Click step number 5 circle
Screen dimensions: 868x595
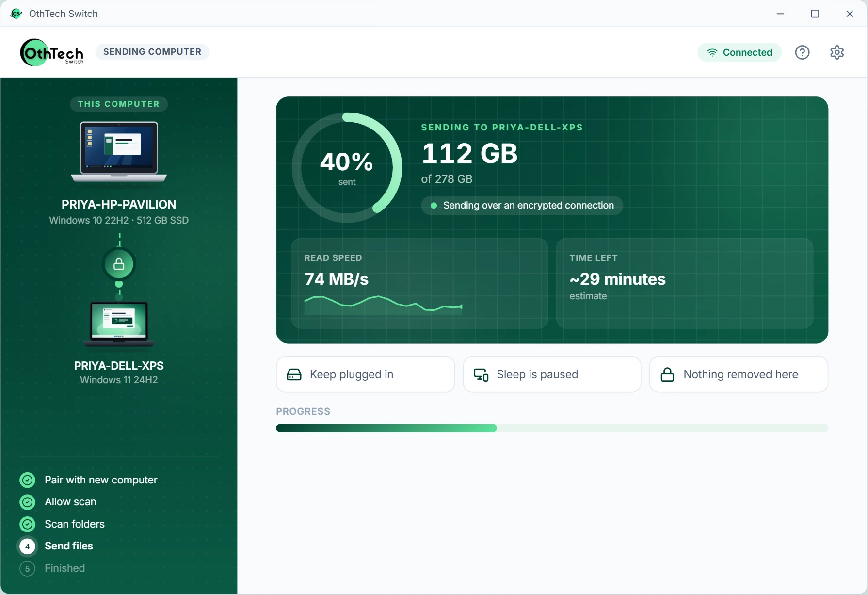(x=28, y=568)
